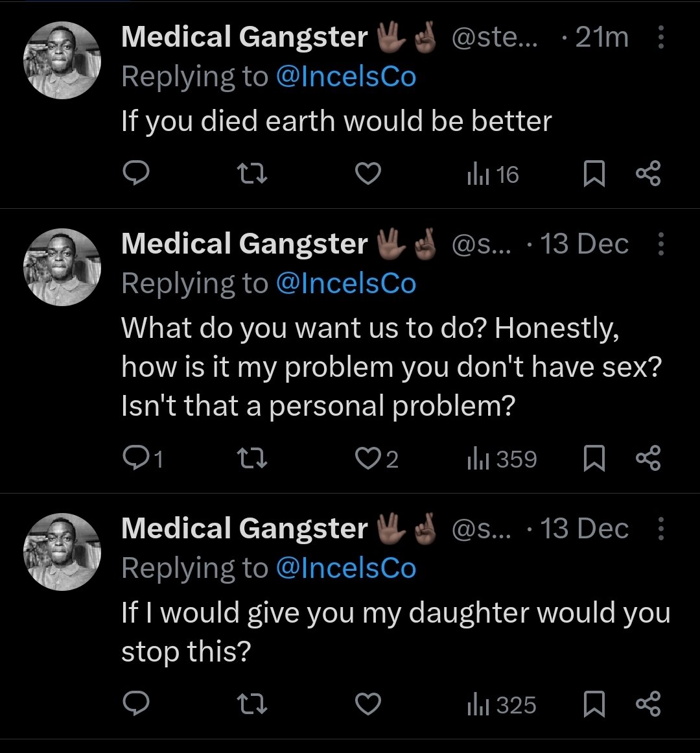The height and width of the screenshot is (753, 700).
Task: Open more options on 21m tweet
Action: point(660,38)
